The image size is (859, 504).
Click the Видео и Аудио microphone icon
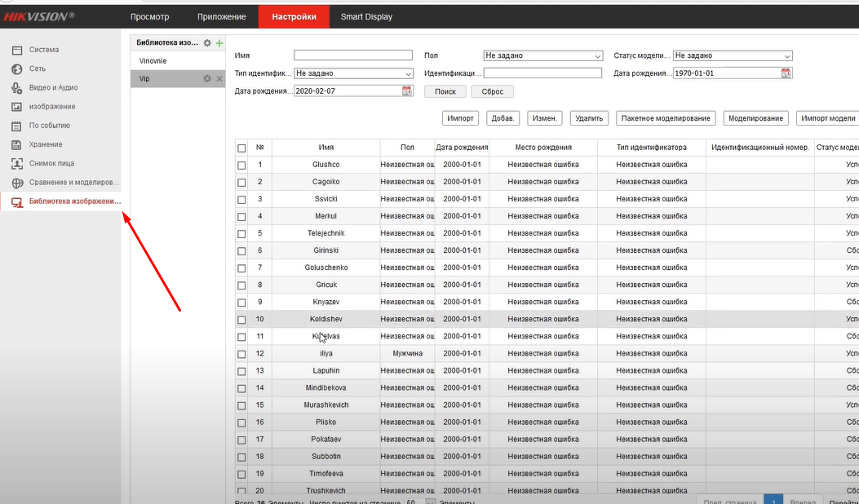click(16, 88)
